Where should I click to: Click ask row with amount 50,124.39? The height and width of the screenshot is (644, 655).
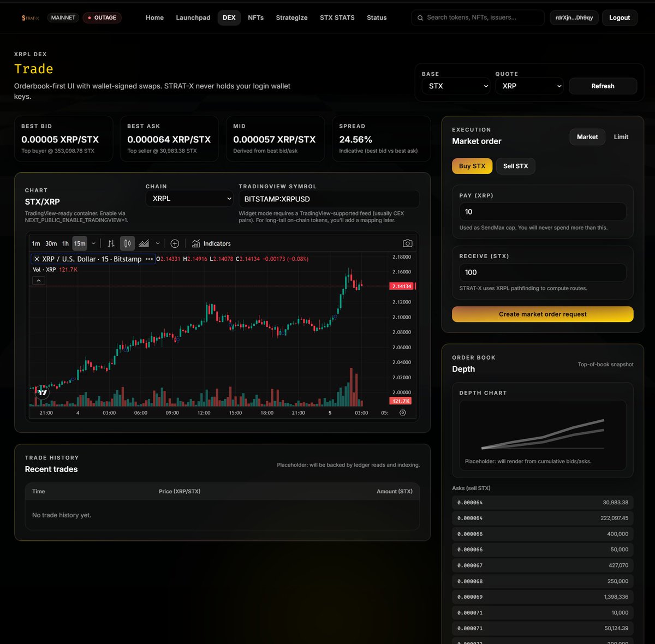(543, 628)
